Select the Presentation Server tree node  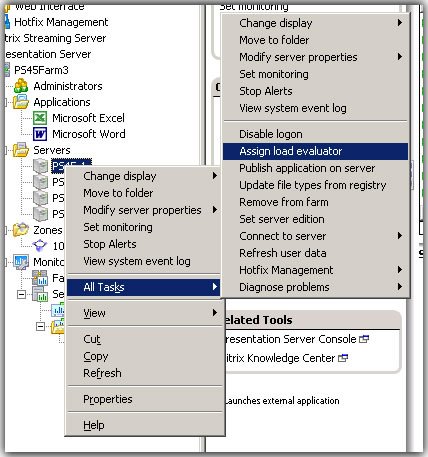48,54
